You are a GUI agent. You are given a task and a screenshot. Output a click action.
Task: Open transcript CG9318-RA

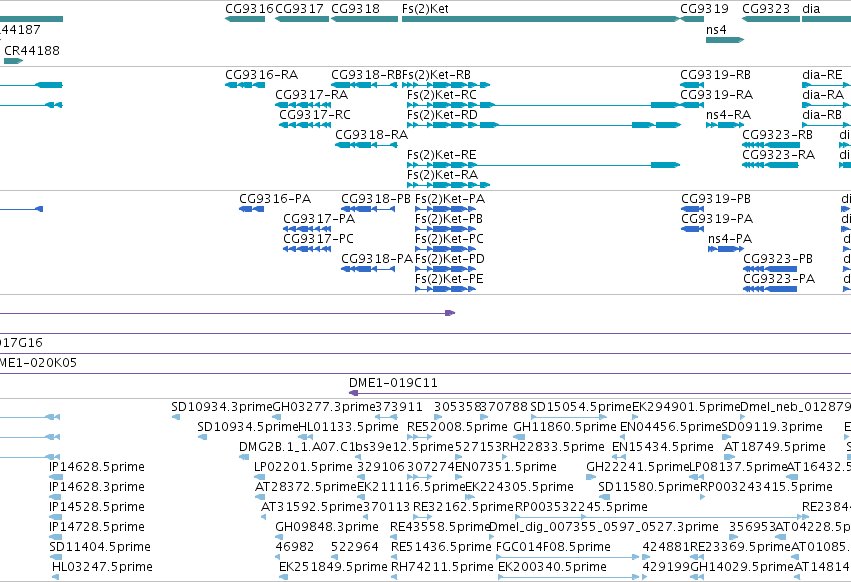click(371, 135)
